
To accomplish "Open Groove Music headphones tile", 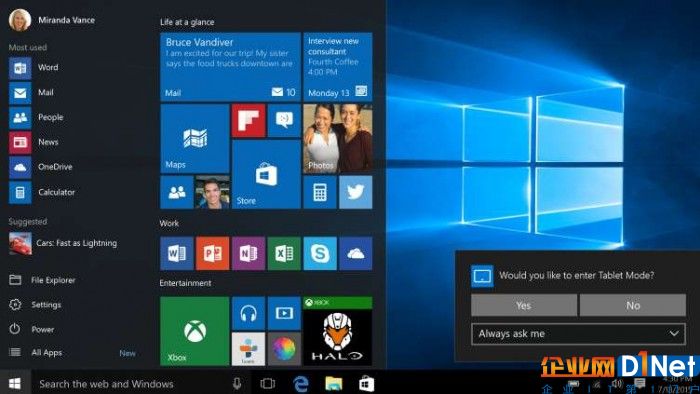I will click(x=248, y=313).
